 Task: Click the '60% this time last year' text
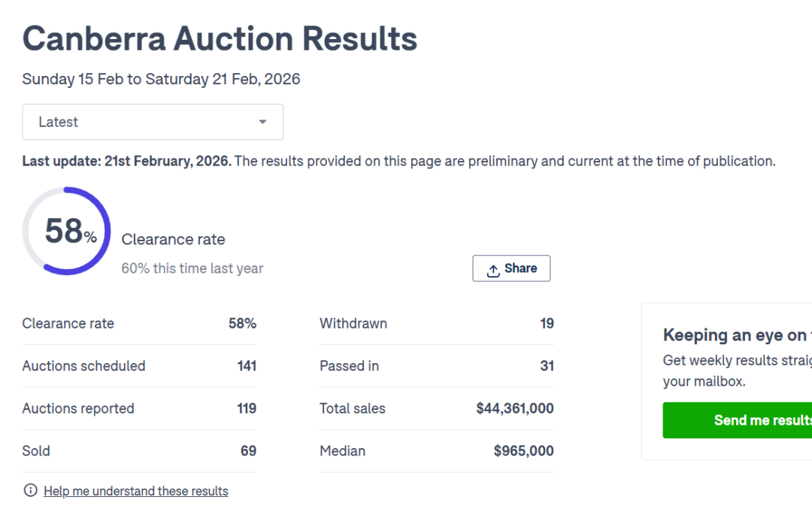click(192, 268)
